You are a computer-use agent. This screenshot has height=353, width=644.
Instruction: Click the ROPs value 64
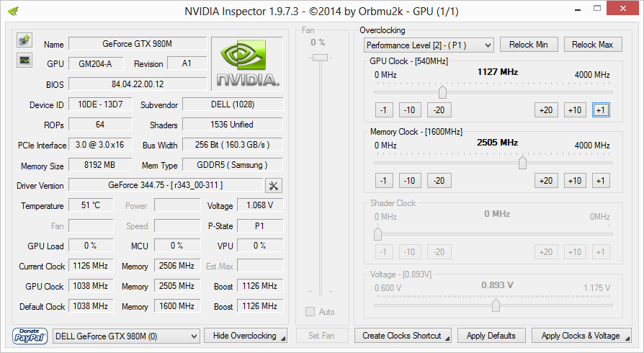pos(100,125)
